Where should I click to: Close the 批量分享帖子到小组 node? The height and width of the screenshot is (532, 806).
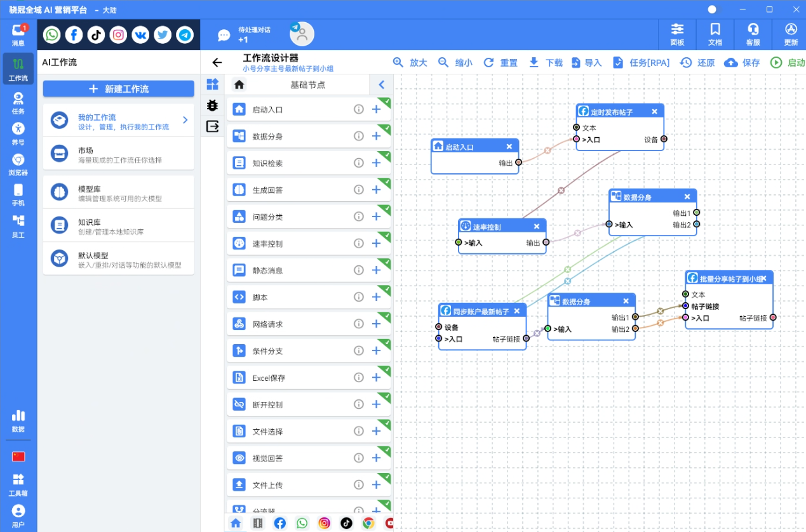[x=764, y=278]
